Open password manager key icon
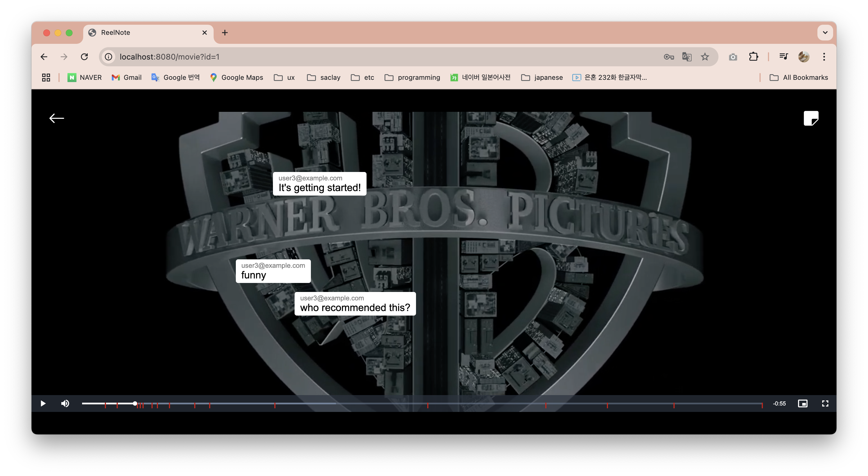This screenshot has height=476, width=868. point(668,56)
